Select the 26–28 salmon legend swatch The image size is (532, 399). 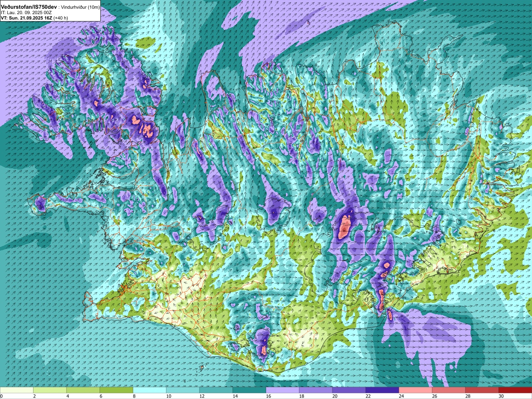[449, 390]
